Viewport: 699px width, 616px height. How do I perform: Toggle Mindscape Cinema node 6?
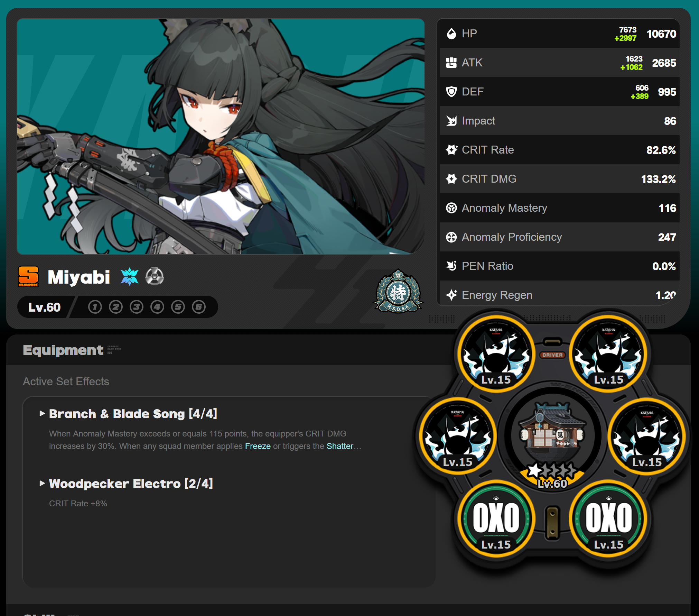point(199,307)
